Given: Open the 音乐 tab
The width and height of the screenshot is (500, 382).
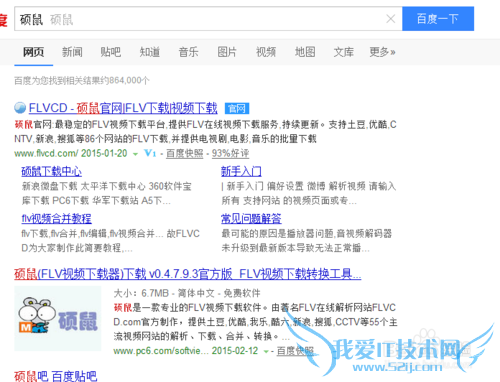Looking at the screenshot, I should click(x=188, y=52).
